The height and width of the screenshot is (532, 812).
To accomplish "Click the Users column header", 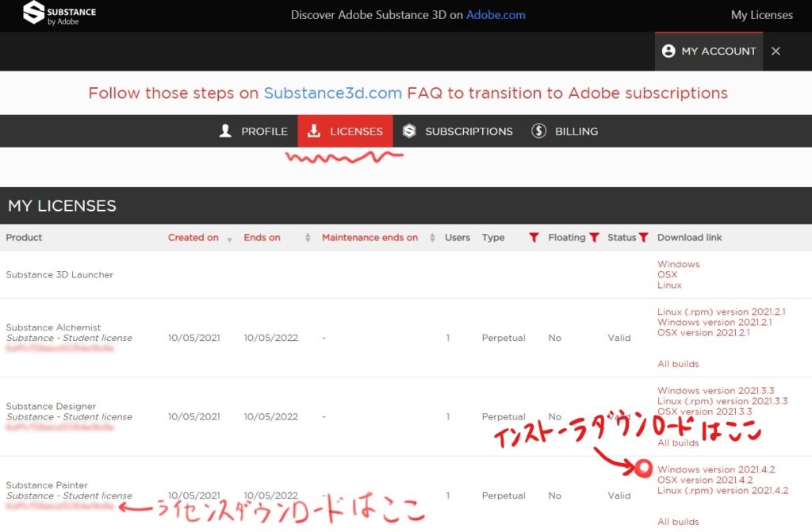I will point(458,238).
